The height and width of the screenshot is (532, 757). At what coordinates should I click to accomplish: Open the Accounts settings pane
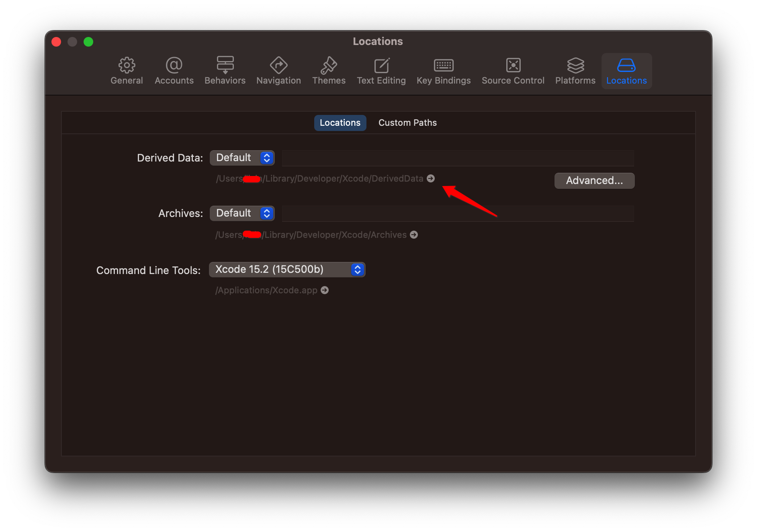174,71
